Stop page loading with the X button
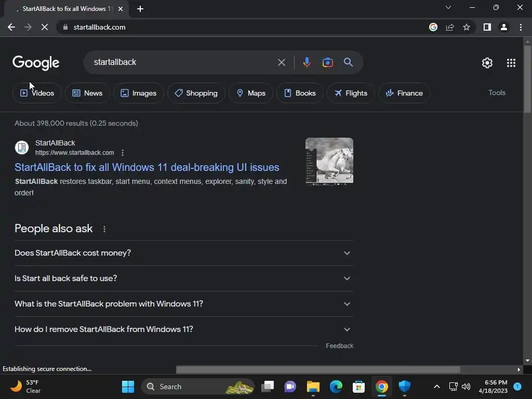532x399 pixels. click(x=45, y=27)
